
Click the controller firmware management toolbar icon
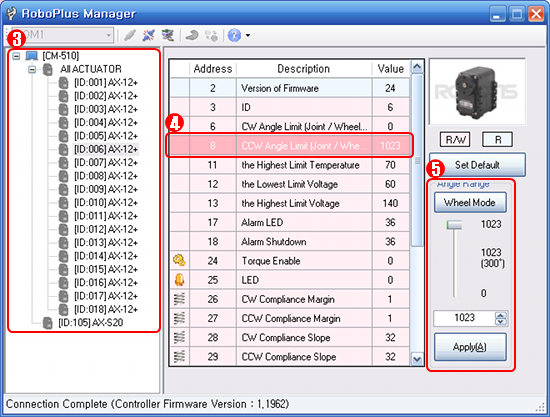pos(168,35)
